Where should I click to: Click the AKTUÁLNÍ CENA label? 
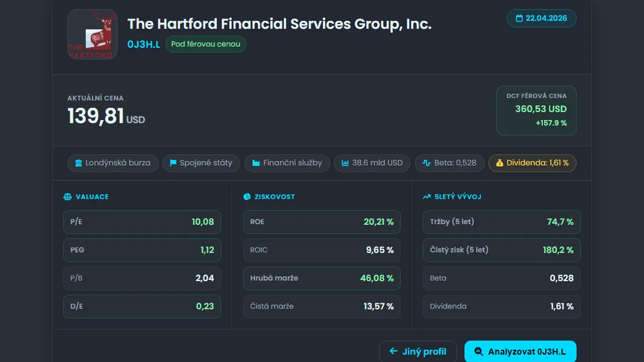pyautogui.click(x=96, y=98)
